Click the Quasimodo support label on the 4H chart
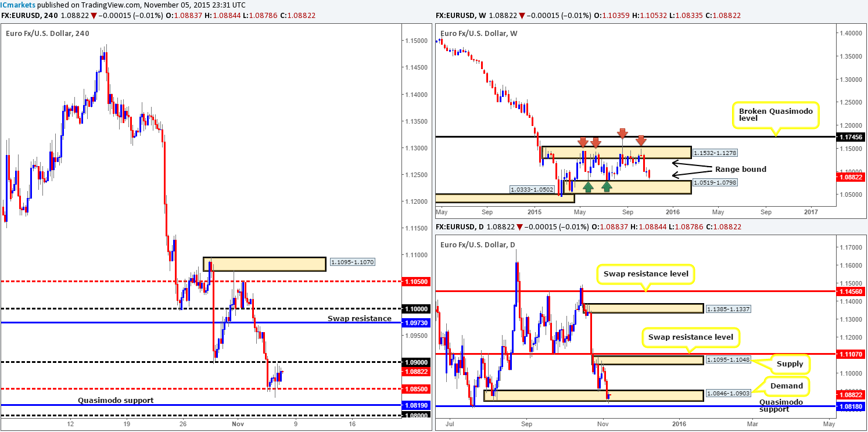The width and height of the screenshot is (868, 432). coord(116,400)
